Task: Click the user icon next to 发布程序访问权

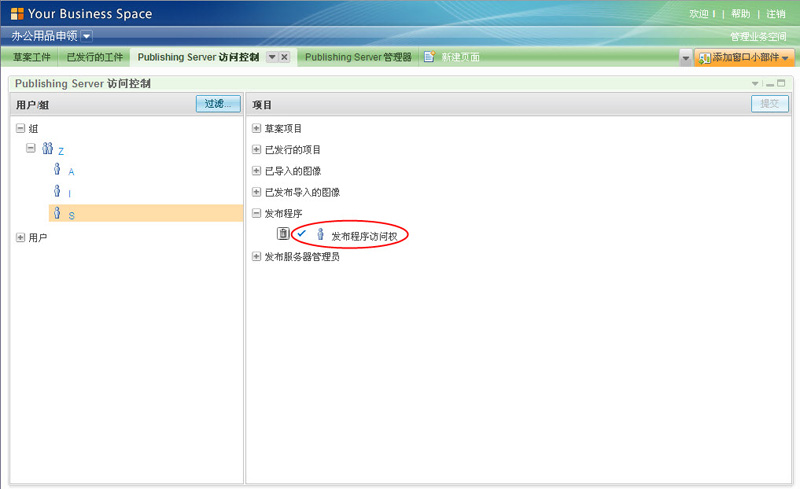Action: click(320, 234)
